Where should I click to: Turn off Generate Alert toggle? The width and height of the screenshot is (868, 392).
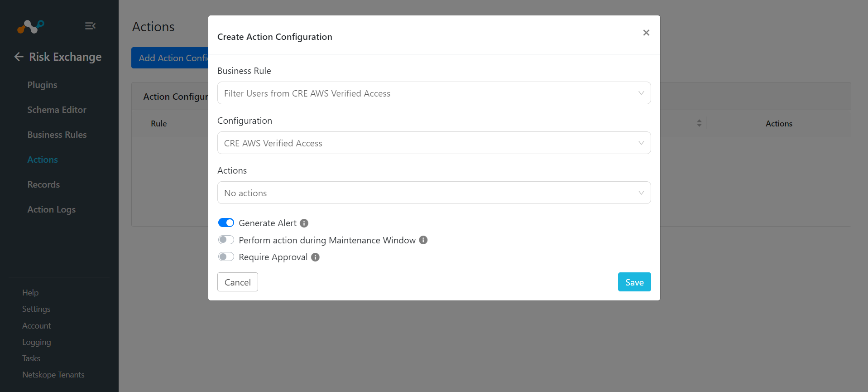point(226,223)
